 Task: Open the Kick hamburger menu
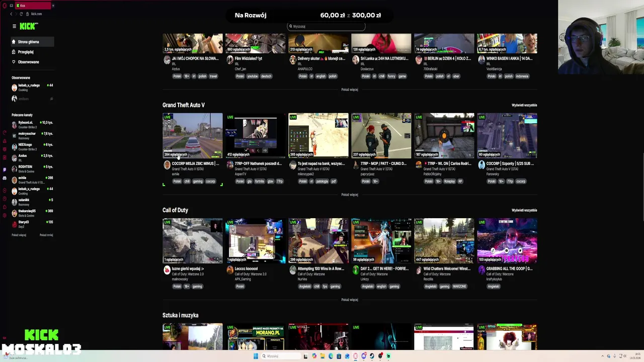pos(14,26)
